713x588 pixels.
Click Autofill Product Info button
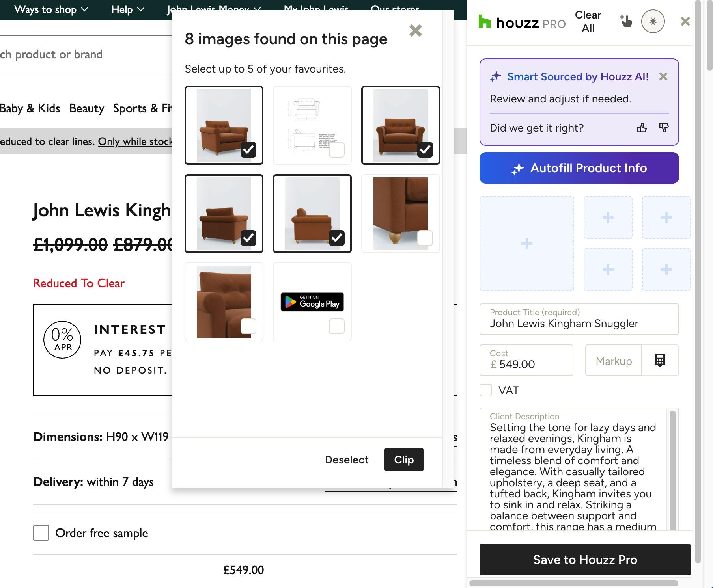click(579, 168)
